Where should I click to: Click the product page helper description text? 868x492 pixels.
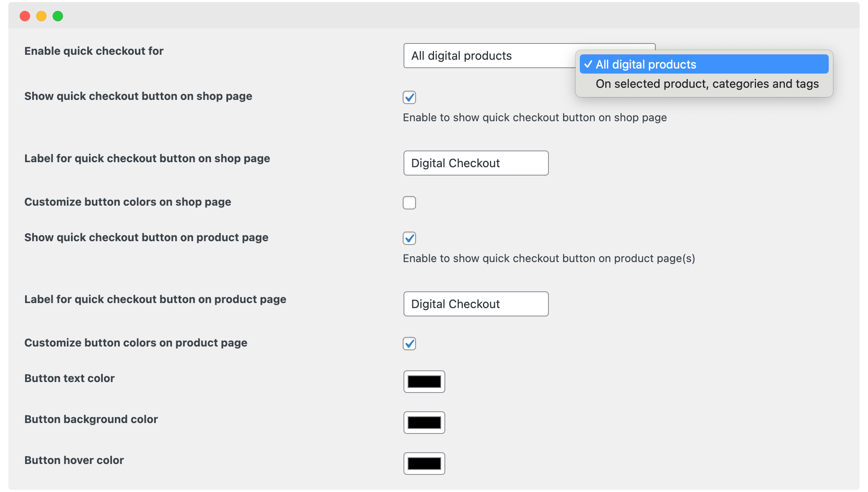click(x=548, y=258)
